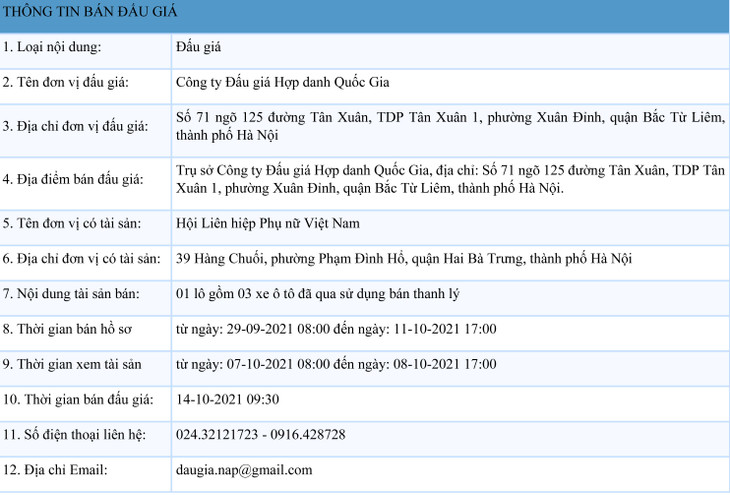This screenshot has width=730, height=495.
Task: Click the "THÔNG TIN BÁN ĐẤU GIÁ" header
Action: (x=79, y=13)
